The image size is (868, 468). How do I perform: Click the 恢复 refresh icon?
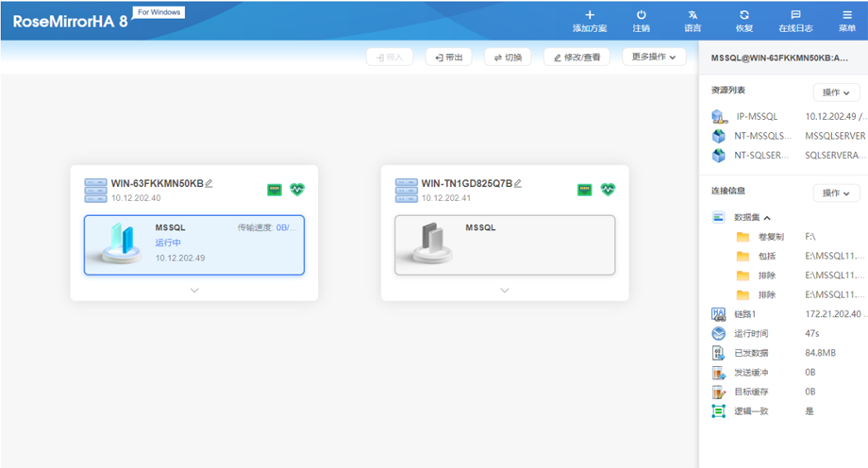click(x=744, y=15)
